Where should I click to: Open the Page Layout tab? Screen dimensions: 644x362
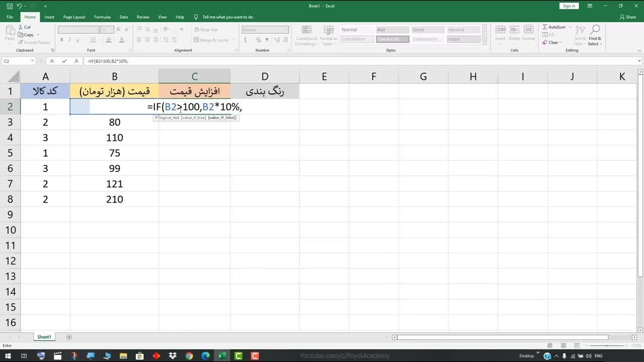74,17
